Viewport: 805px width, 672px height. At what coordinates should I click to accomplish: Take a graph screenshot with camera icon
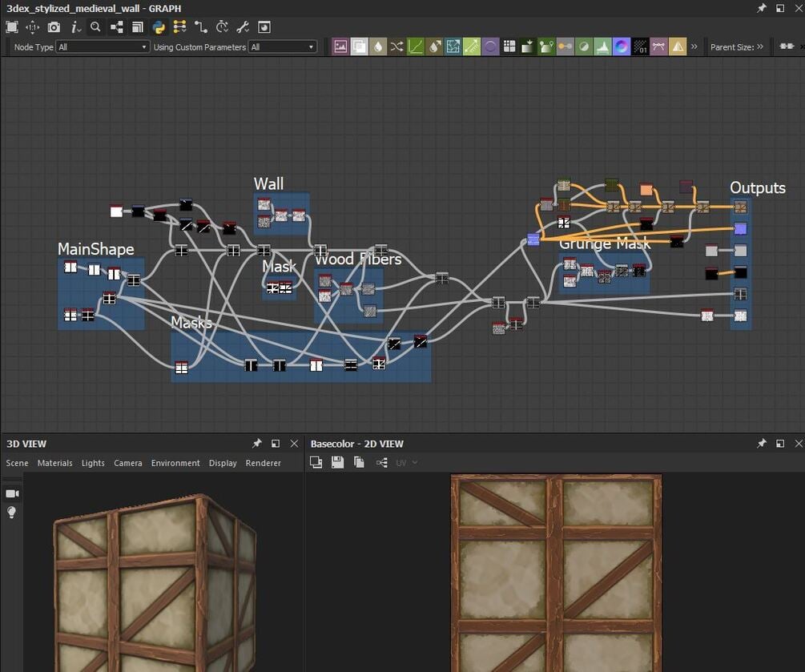pos(54,27)
